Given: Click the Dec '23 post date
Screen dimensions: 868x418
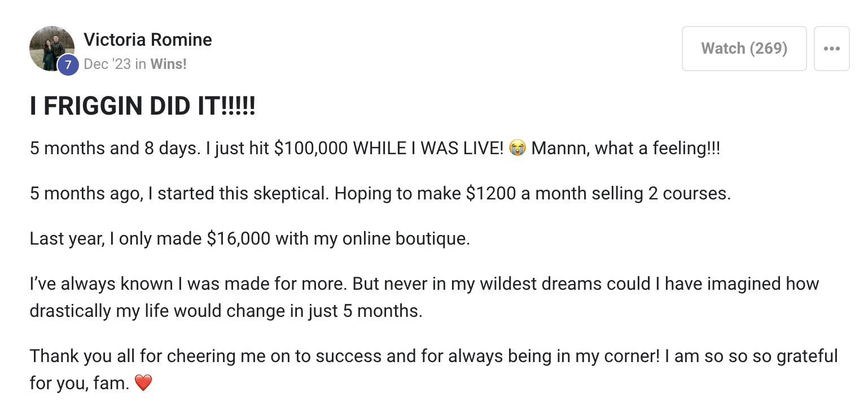Looking at the screenshot, I should (107, 64).
